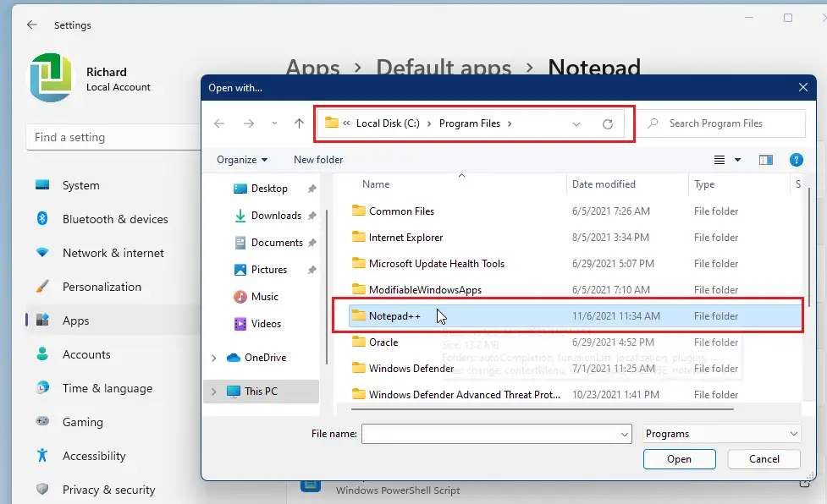Image resolution: width=827 pixels, height=504 pixels.
Task: Open the Programs file type dropdown
Action: click(721, 434)
